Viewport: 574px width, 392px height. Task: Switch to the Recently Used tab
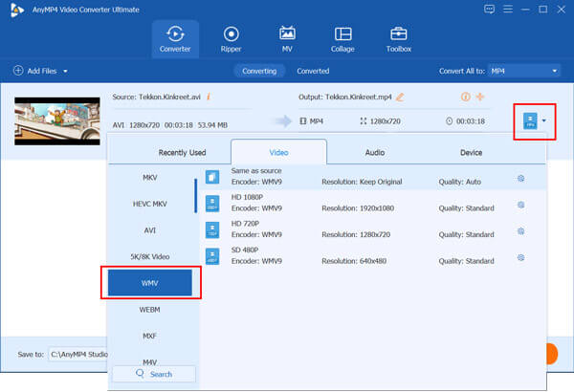click(x=182, y=152)
